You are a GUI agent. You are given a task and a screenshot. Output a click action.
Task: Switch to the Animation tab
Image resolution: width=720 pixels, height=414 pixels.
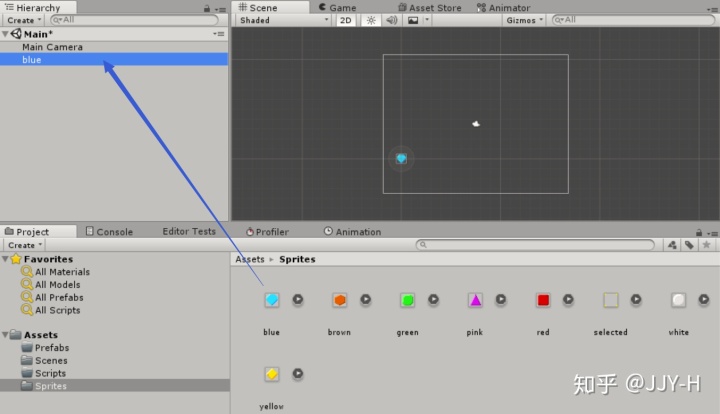coord(353,232)
